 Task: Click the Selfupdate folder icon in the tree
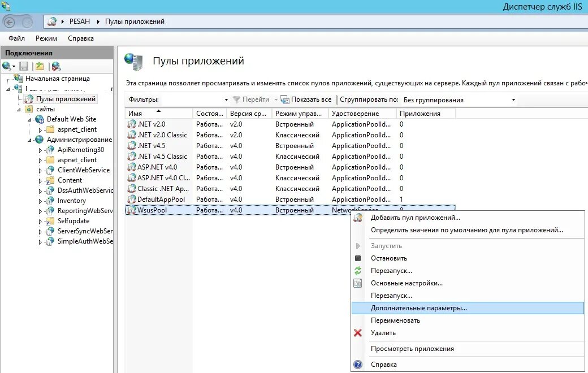click(x=50, y=221)
